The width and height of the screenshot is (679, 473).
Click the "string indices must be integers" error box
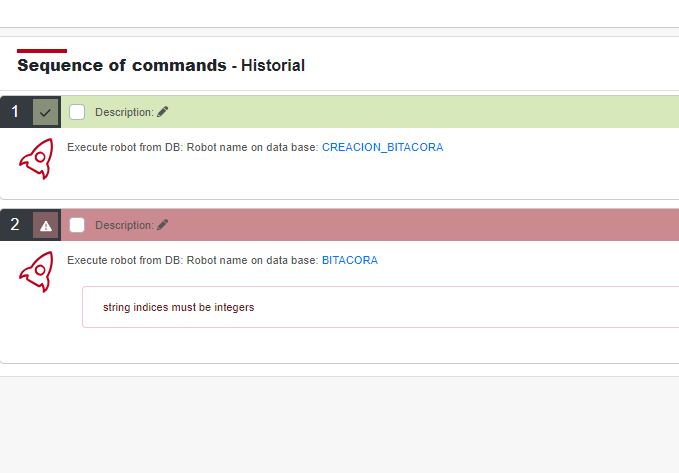pos(380,307)
